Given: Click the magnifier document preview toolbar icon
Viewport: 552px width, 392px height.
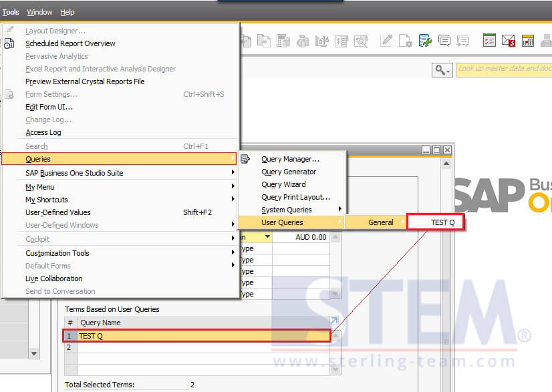Looking at the screenshot, I should 361,41.
